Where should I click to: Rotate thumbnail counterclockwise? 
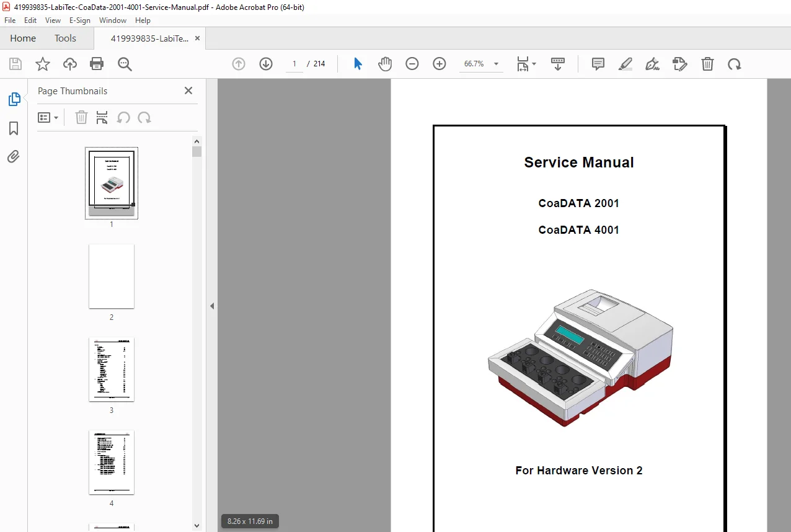[123, 117]
